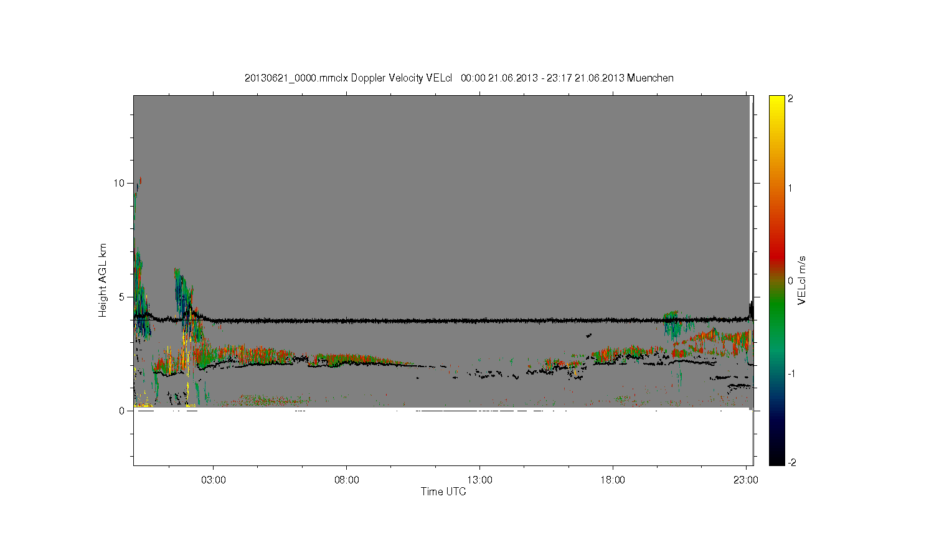Click the Height AGL km axis title
Screen dimensions: 934x560
(x=102, y=280)
